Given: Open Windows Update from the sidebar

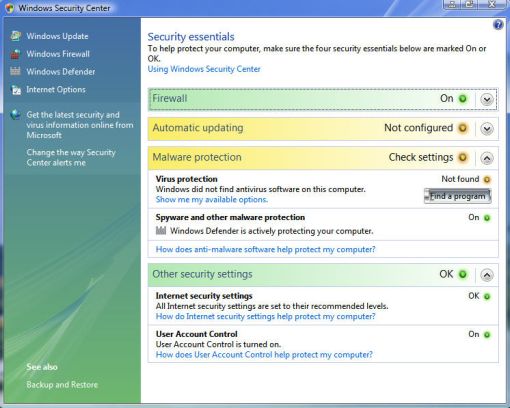Looking at the screenshot, I should [x=57, y=36].
